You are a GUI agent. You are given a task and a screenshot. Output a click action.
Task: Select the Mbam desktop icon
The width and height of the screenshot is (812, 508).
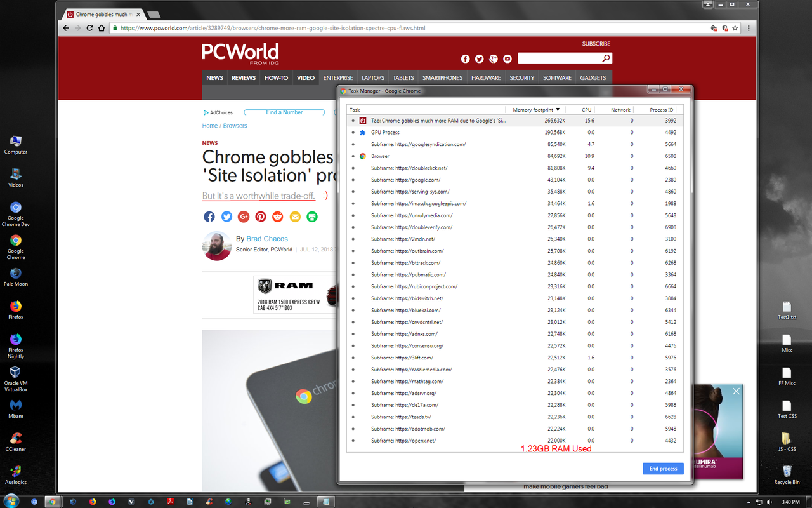coord(16,409)
